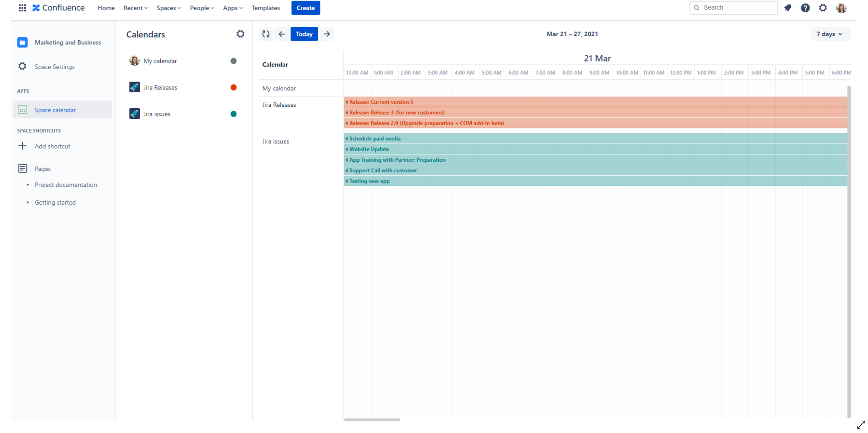Image resolution: width=868 pixels, height=433 pixels.
Task: Open the Getting started page
Action: (55, 202)
